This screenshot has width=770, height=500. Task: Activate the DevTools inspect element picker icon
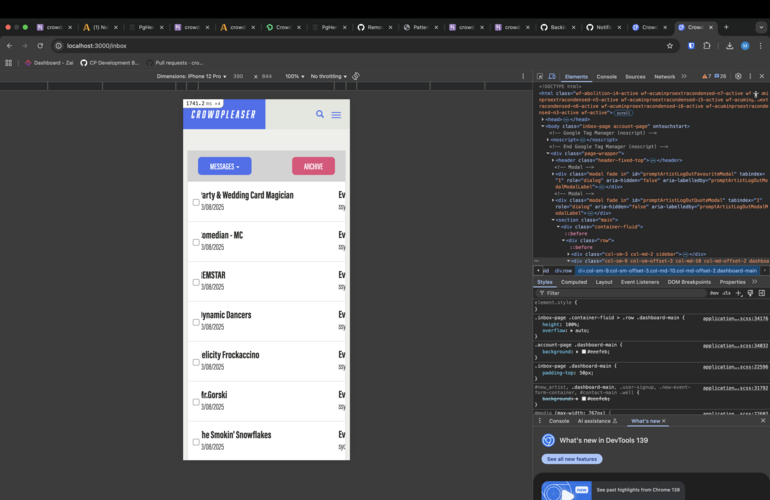click(x=540, y=76)
